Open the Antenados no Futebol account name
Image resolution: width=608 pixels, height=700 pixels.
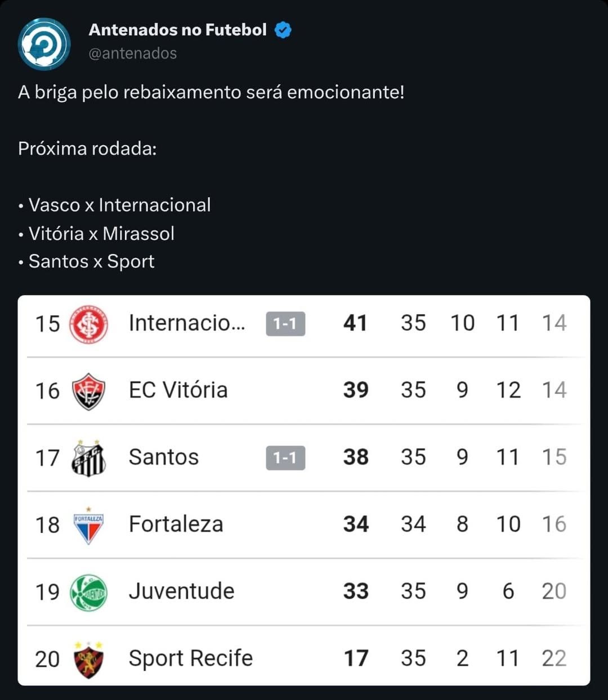pyautogui.click(x=177, y=30)
